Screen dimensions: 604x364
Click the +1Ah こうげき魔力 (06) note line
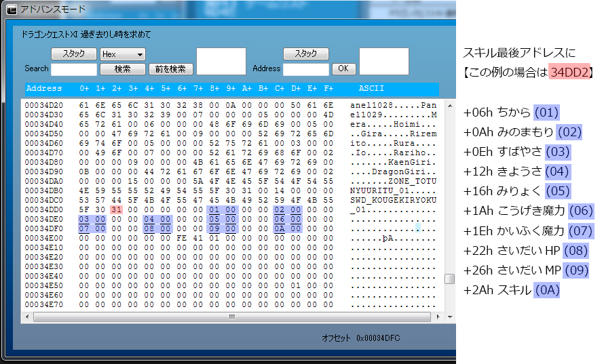[529, 211]
